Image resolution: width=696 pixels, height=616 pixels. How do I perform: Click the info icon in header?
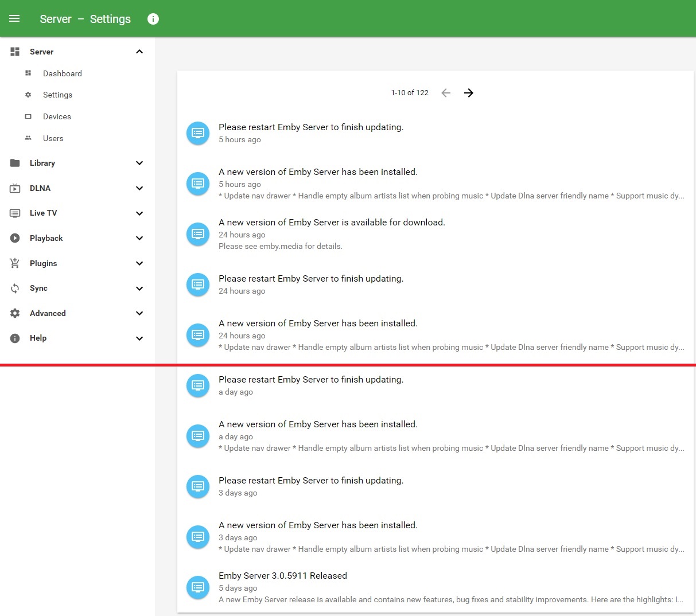tap(153, 19)
